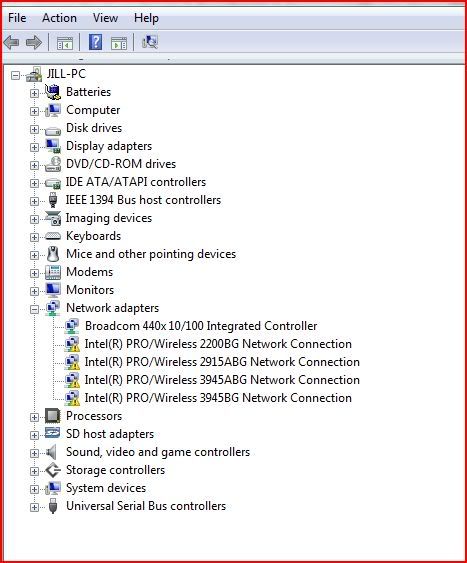The height and width of the screenshot is (563, 467).
Task: Open the Action menu
Action: [x=60, y=18]
